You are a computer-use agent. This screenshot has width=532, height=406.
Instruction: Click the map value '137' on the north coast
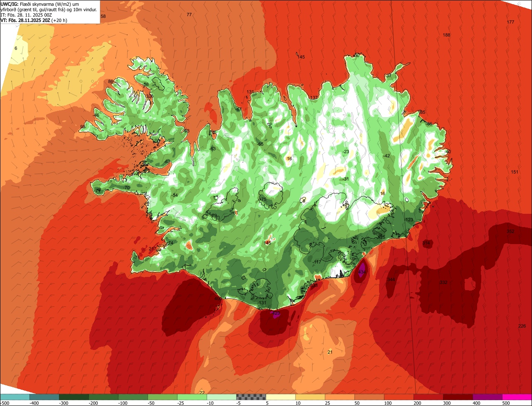(314, 98)
